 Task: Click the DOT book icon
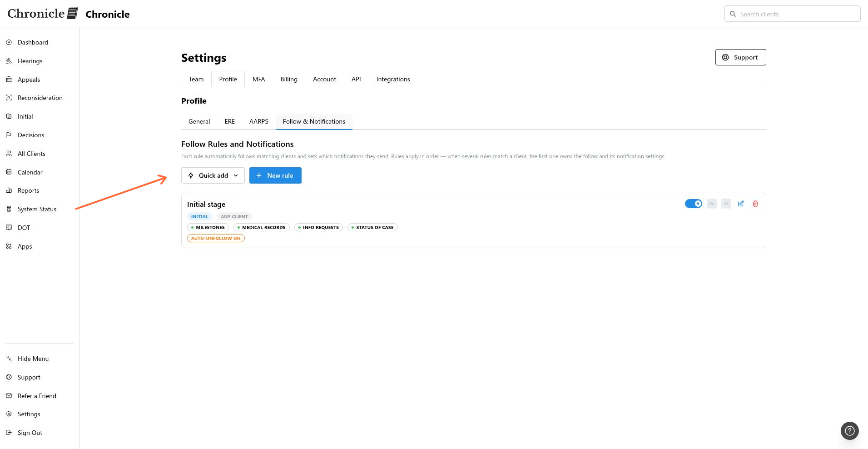coord(9,228)
